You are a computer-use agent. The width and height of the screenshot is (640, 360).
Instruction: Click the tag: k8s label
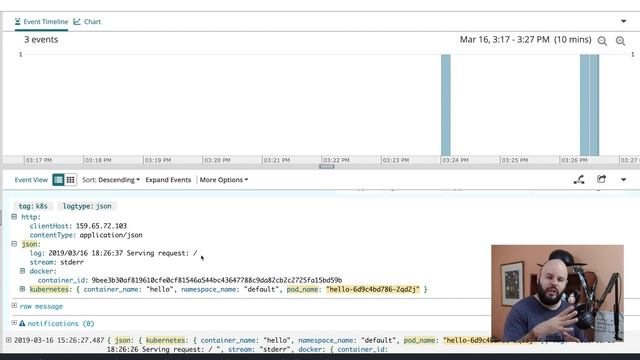coord(33,206)
